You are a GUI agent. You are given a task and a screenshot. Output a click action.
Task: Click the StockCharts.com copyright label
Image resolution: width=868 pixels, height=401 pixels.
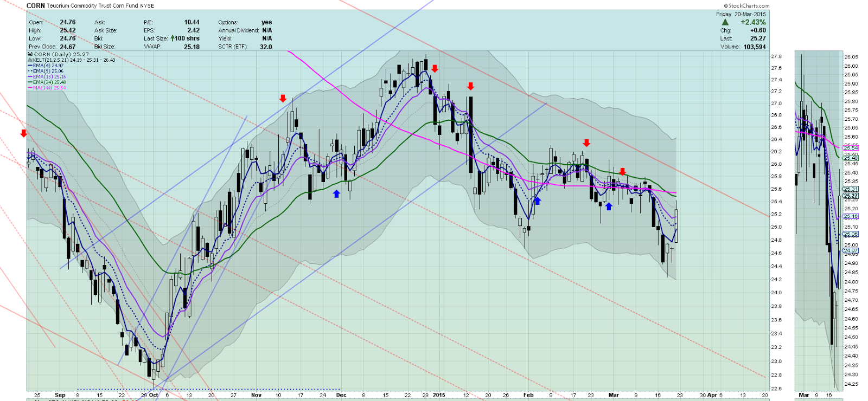click(x=746, y=6)
